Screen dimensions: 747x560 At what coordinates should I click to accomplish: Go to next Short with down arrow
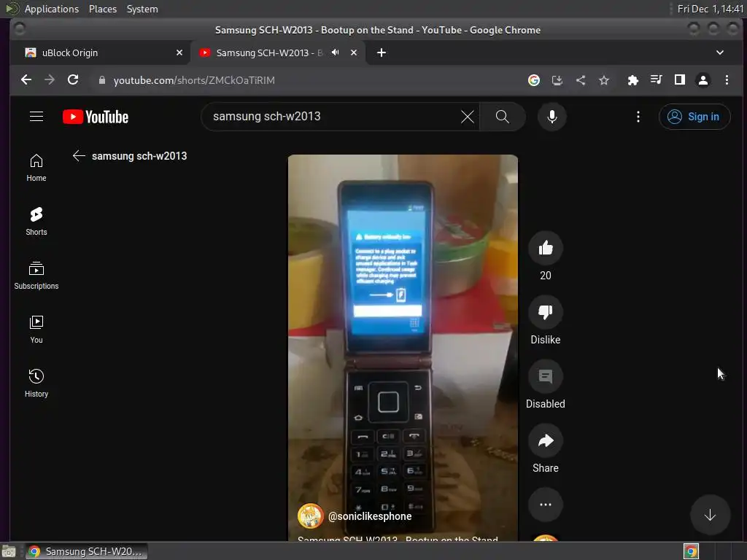click(710, 516)
